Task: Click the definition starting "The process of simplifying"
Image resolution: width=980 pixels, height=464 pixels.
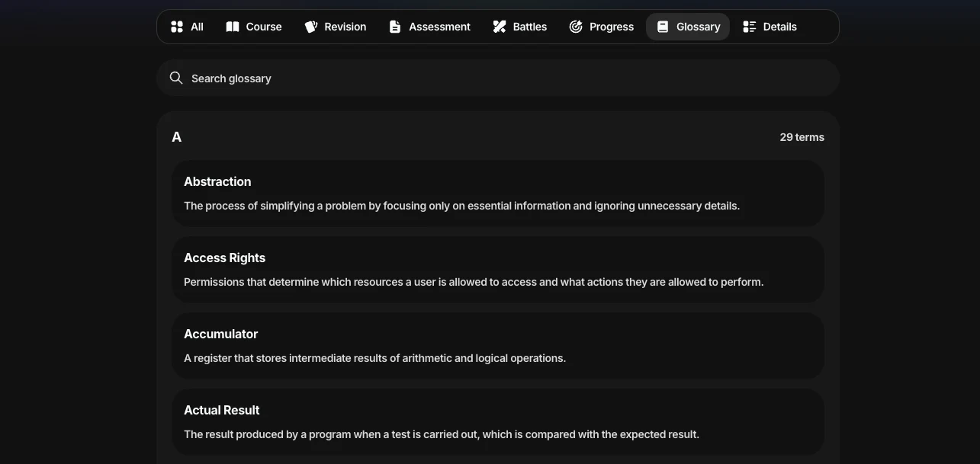Action: click(x=461, y=206)
